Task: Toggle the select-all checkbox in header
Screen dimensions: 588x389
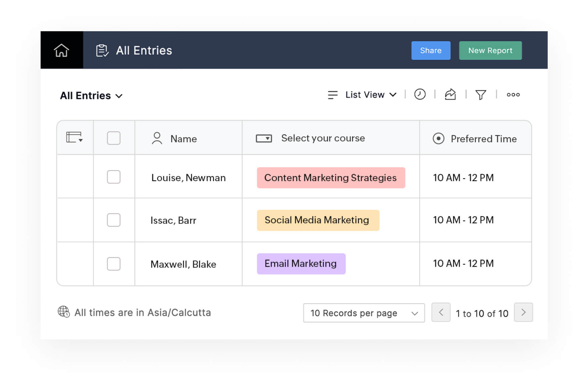Action: tap(113, 138)
